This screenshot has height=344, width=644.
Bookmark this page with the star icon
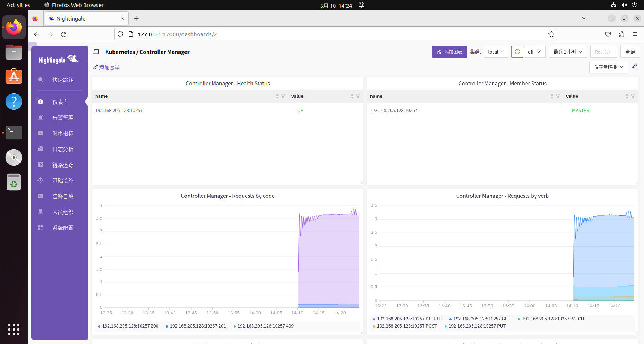point(551,34)
